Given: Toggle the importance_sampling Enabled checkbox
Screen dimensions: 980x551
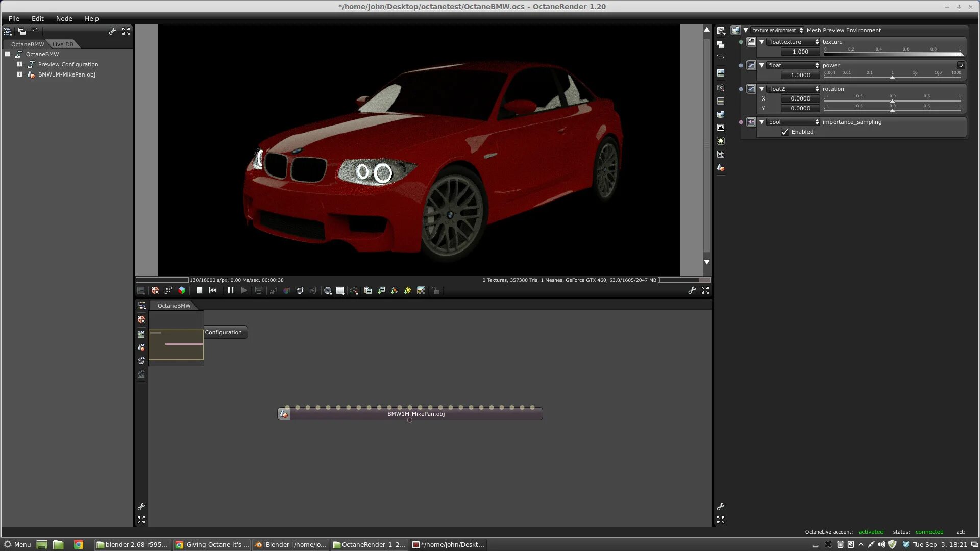Looking at the screenshot, I should point(785,132).
